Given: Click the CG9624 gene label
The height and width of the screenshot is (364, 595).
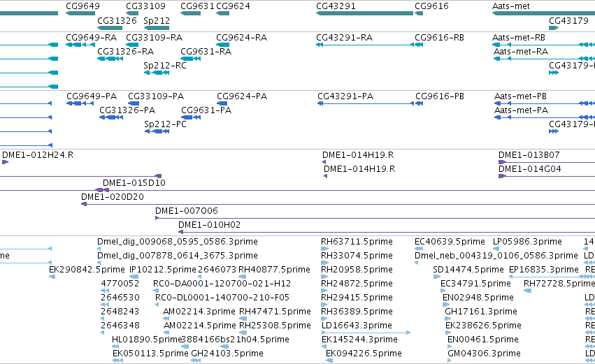Looking at the screenshot, I should pyautogui.click(x=233, y=6).
